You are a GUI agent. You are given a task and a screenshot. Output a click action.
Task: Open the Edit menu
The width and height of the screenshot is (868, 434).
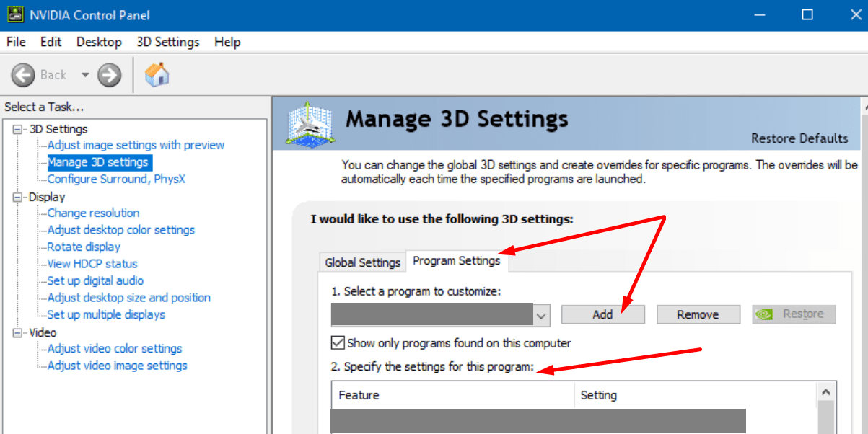click(51, 42)
